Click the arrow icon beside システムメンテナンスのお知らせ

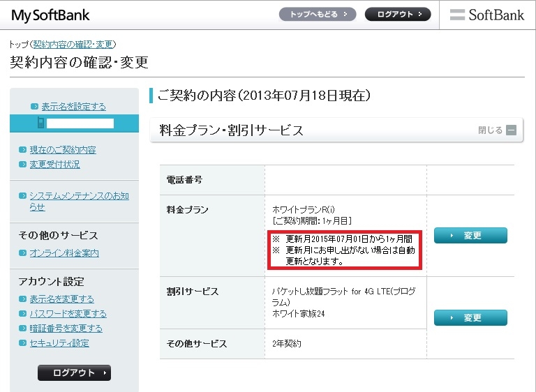22,195
